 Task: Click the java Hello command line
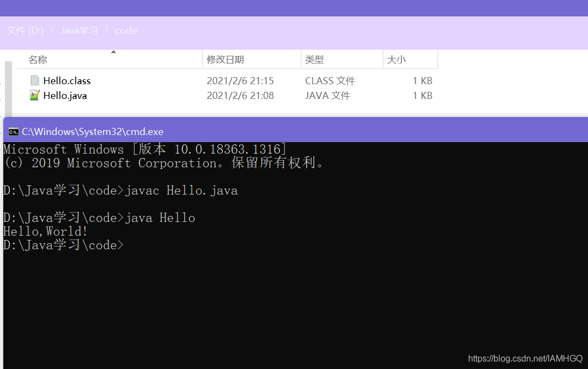click(x=99, y=218)
